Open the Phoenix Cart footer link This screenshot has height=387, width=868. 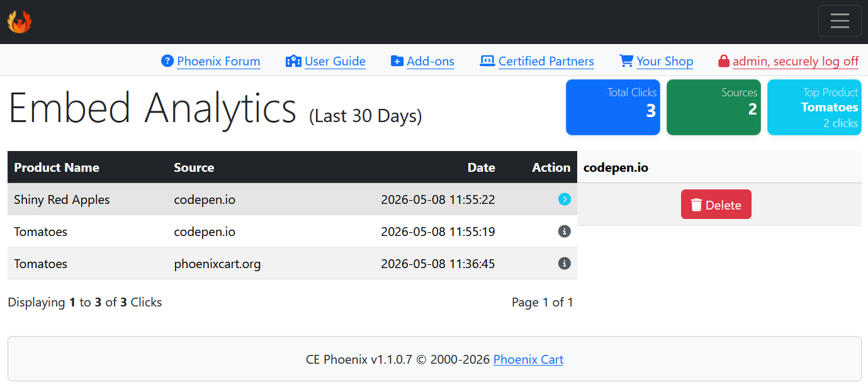click(528, 359)
